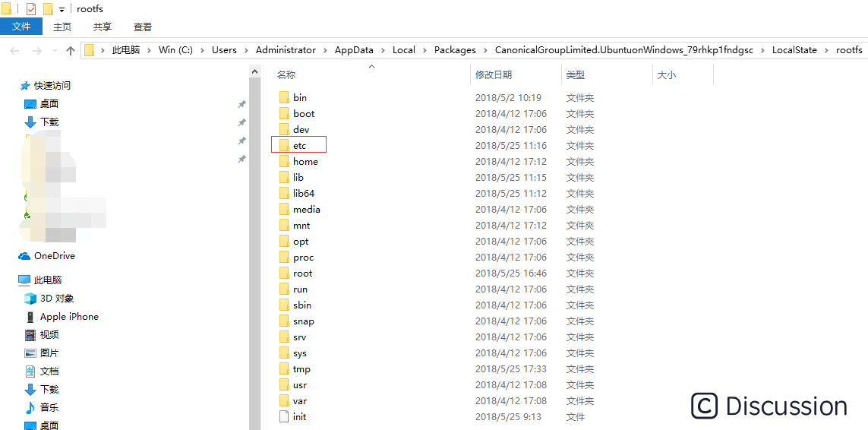Navigate forward with the right arrow
Image resolution: width=868 pixels, height=430 pixels.
pyautogui.click(x=36, y=50)
